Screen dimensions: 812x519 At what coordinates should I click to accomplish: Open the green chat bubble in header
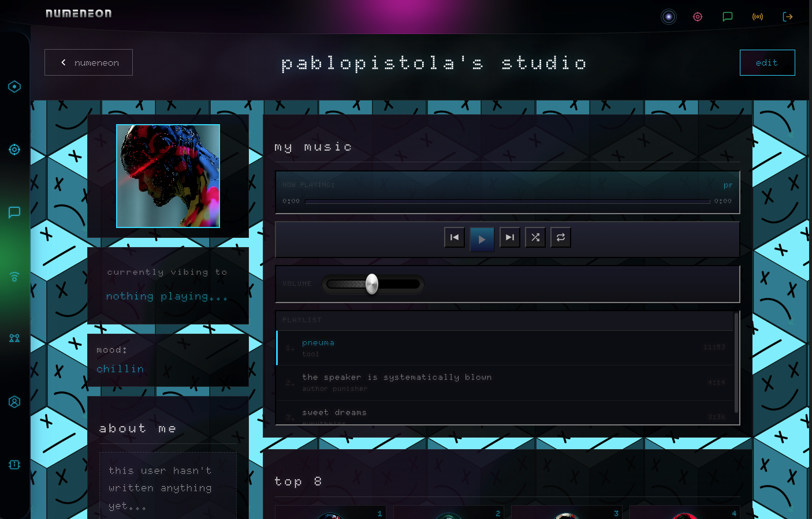pos(728,17)
